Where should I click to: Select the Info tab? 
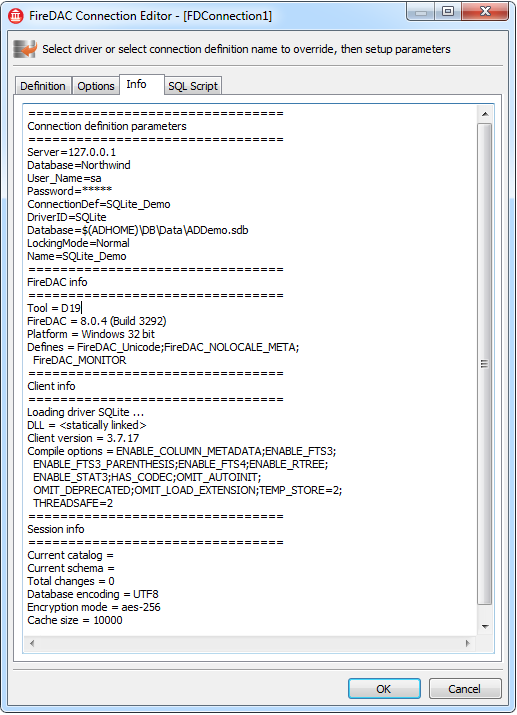[137, 84]
